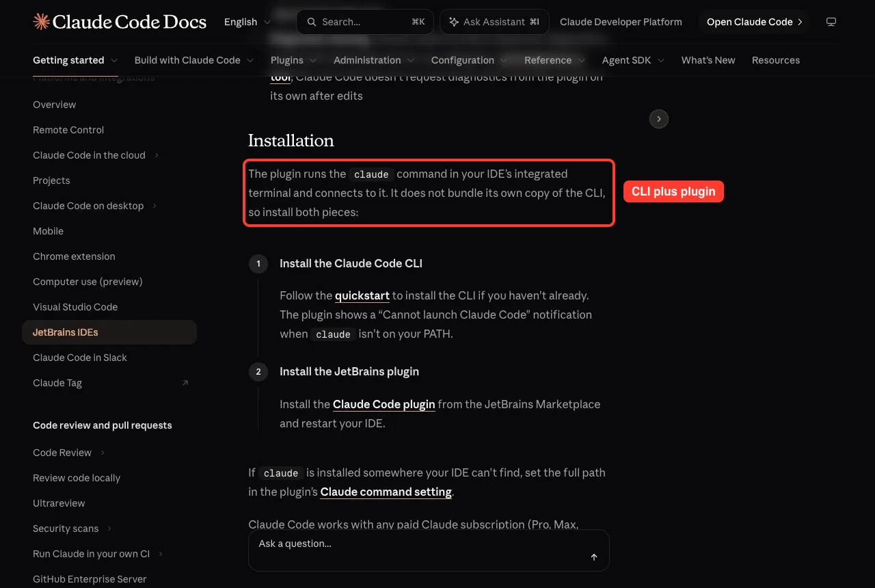The width and height of the screenshot is (875, 588).
Task: Open the Plugins dropdown menu
Action: coord(293,60)
